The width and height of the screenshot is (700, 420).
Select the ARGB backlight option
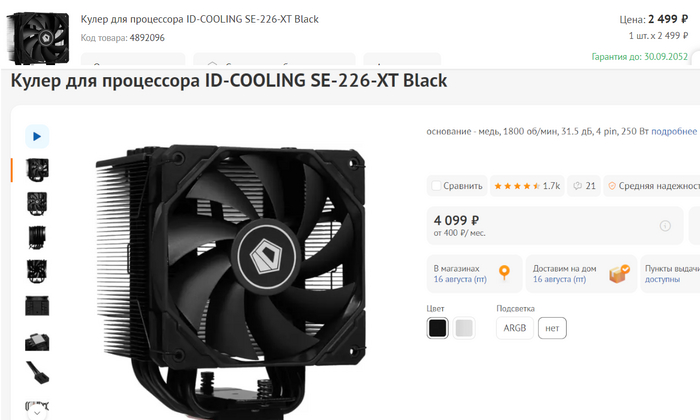[x=515, y=328]
